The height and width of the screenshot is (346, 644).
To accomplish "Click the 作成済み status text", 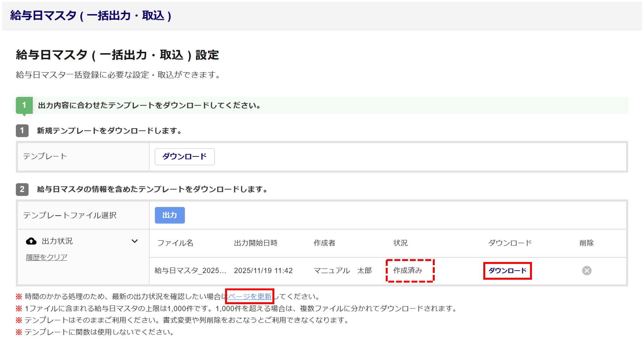I will [408, 271].
